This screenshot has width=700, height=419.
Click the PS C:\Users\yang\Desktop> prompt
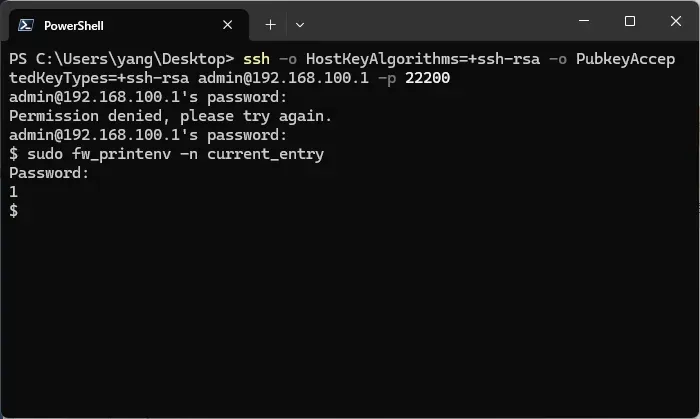tap(121, 59)
